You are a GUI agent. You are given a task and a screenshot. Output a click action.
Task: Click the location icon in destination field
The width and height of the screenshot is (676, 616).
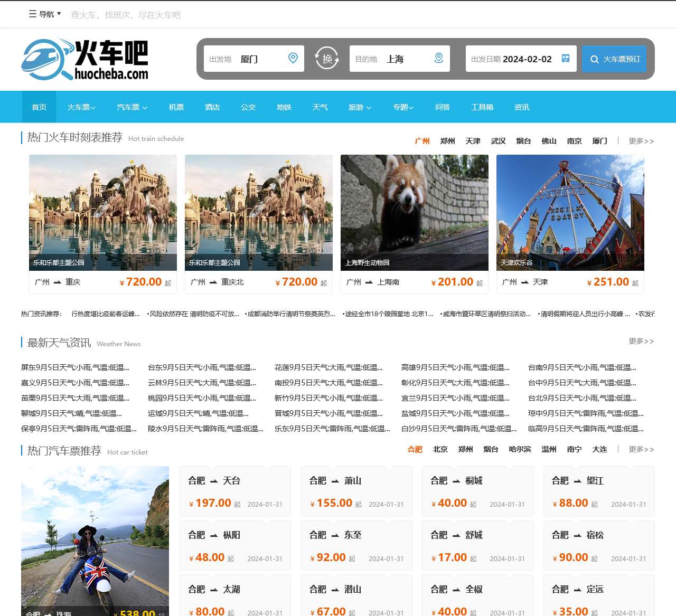pyautogui.click(x=438, y=58)
